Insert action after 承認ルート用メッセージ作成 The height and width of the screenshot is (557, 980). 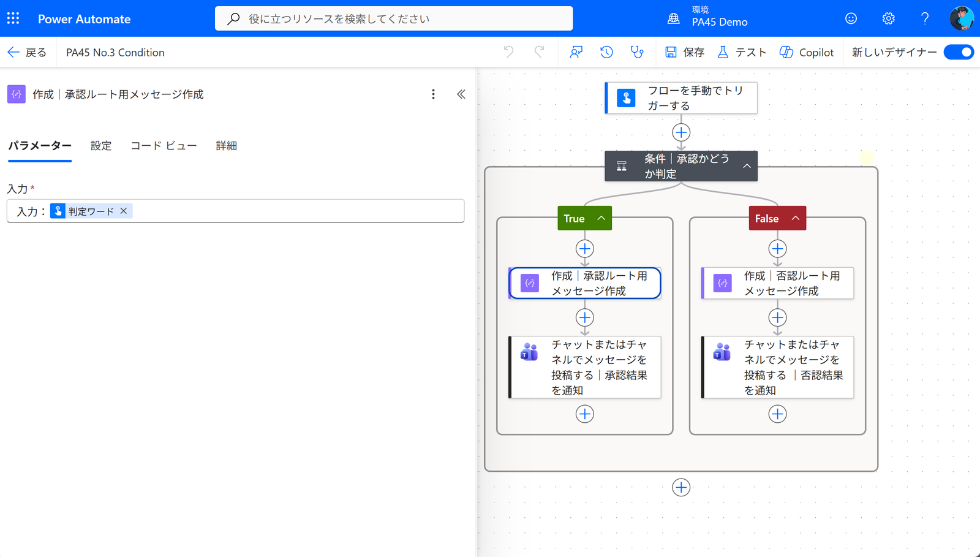[x=585, y=317]
